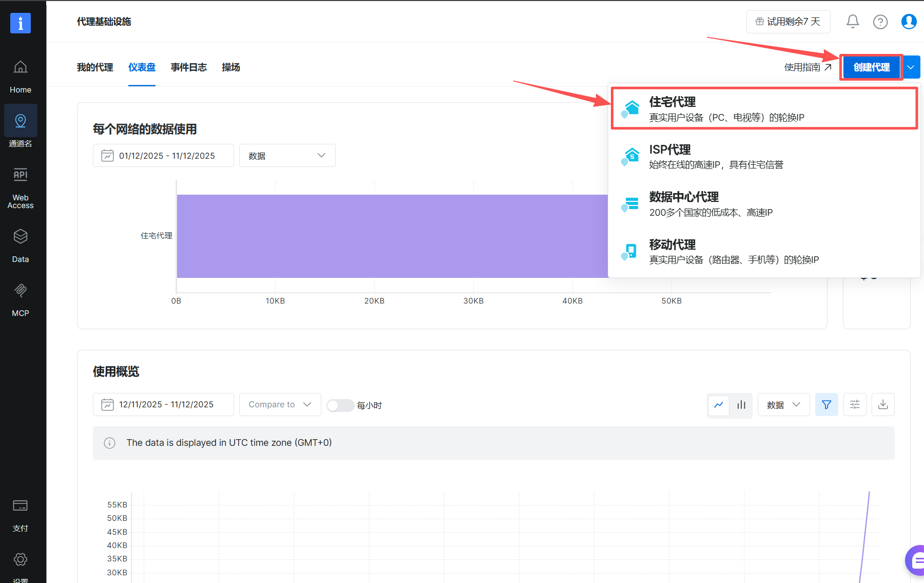Switch to the 我的代理 tab
Viewport: 924px width, 583px height.
pos(95,67)
